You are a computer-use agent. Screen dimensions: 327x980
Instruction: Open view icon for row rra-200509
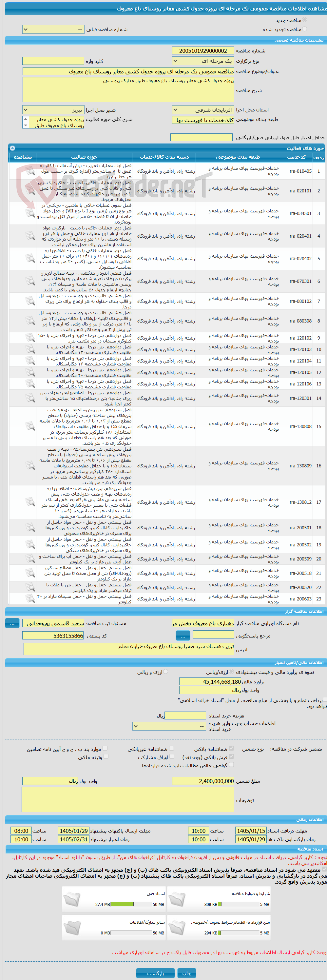point(30,559)
